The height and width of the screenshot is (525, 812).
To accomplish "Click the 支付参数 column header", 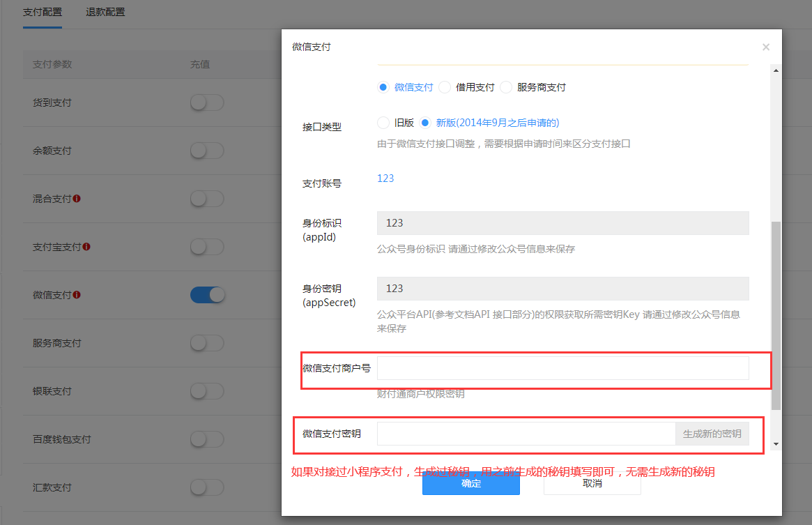I will tap(52, 64).
